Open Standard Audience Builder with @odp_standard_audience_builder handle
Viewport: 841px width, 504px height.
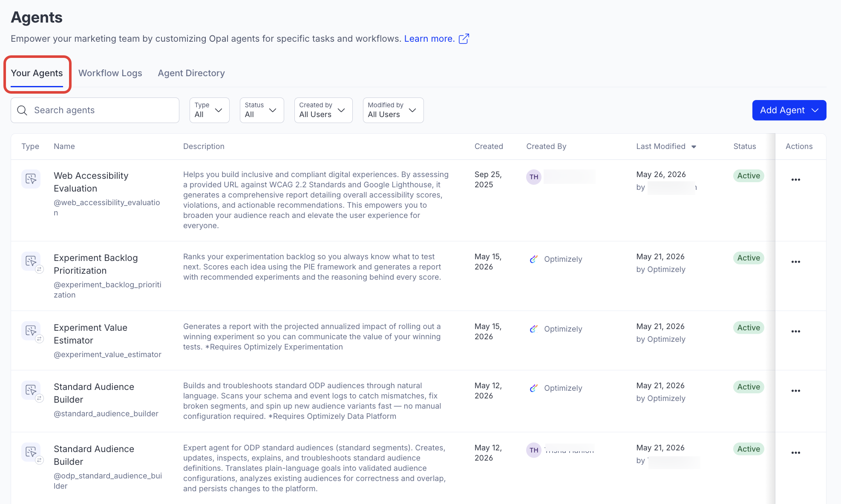pos(94,455)
